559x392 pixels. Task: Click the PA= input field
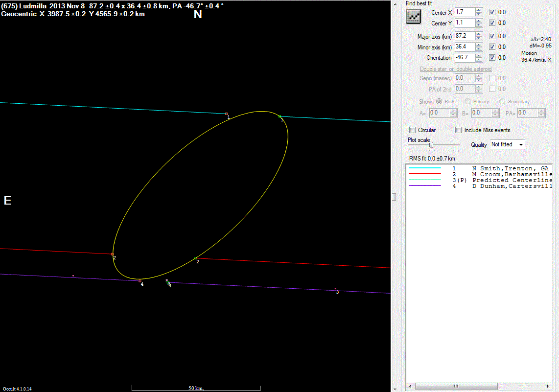[x=527, y=113]
